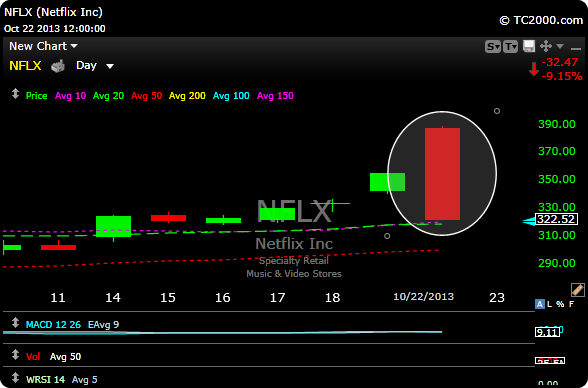Select the Vol indicator label
Image resolution: width=588 pixels, height=388 pixels.
pyautogui.click(x=33, y=357)
